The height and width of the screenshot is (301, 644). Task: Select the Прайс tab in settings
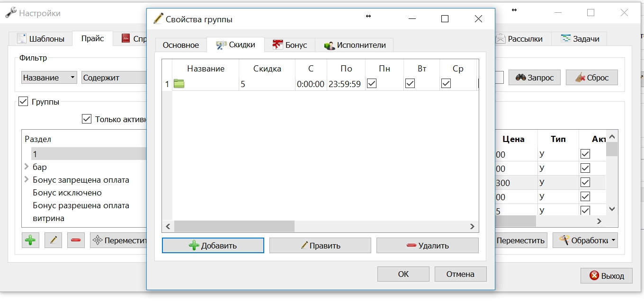click(x=92, y=38)
